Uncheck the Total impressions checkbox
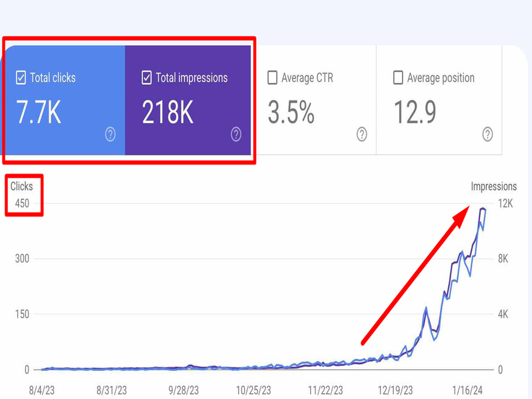 point(147,78)
